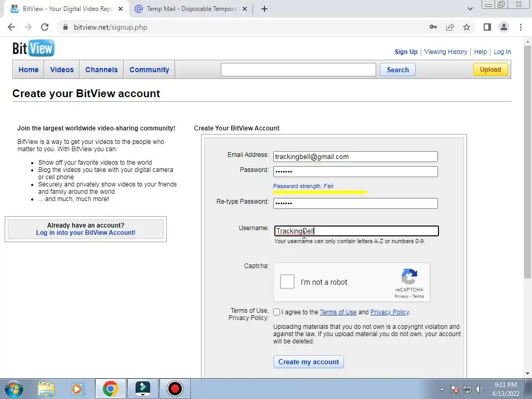The image size is (532, 399).
Task: Open the Help link
Action: (481, 52)
